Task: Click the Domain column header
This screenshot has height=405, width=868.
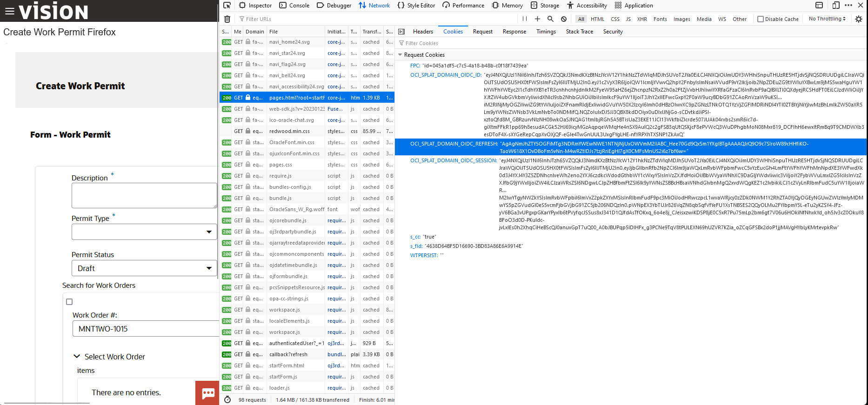Action: [255, 32]
